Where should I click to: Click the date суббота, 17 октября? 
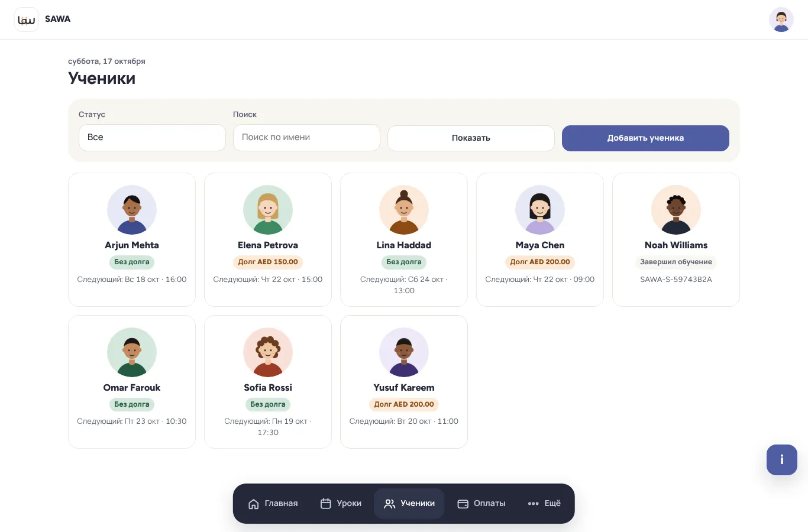tap(106, 61)
